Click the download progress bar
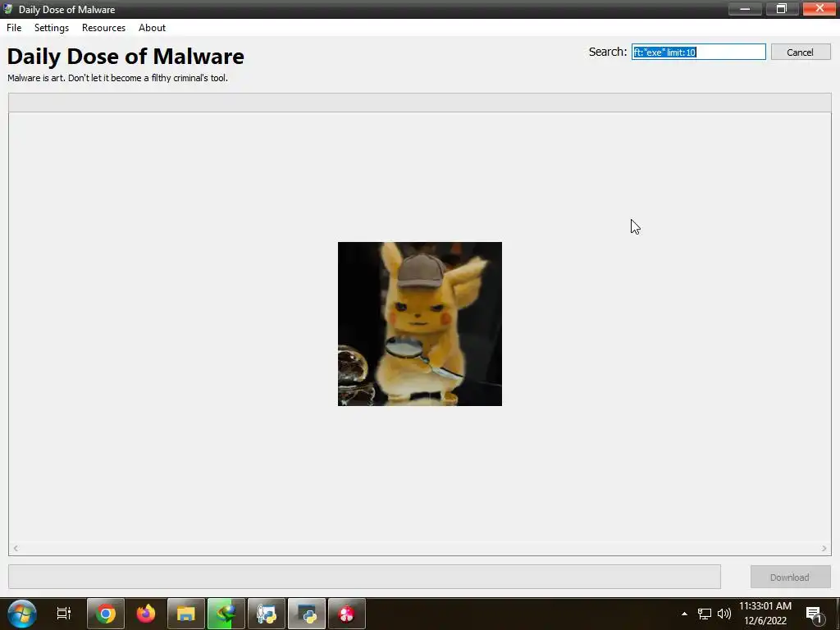Image resolution: width=840 pixels, height=630 pixels. pyautogui.click(x=364, y=577)
